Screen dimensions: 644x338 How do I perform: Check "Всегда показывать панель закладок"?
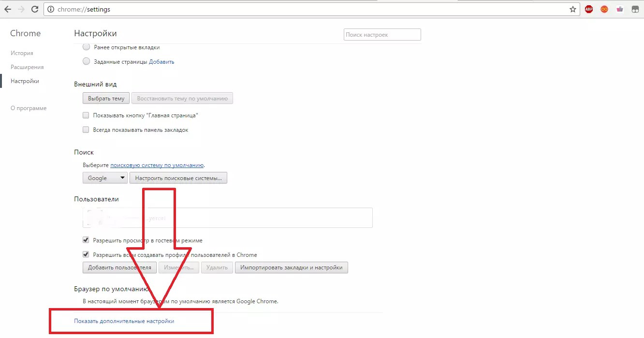click(x=86, y=130)
